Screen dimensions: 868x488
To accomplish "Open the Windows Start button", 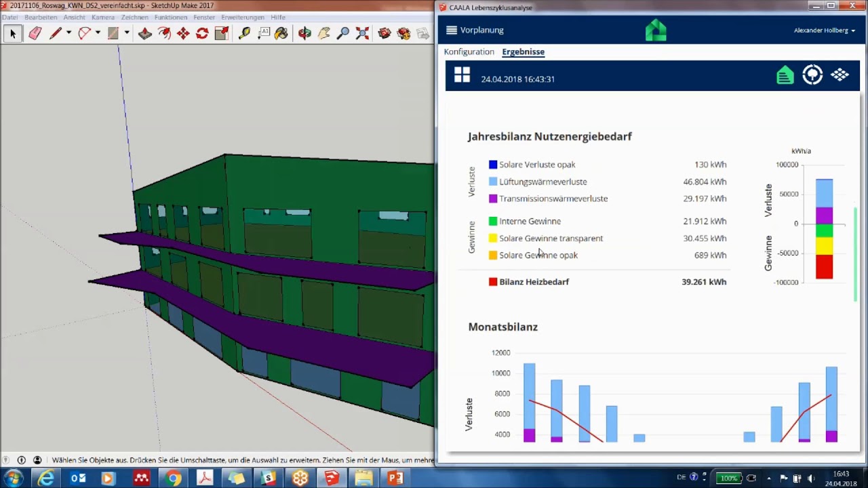I will pos(14,479).
